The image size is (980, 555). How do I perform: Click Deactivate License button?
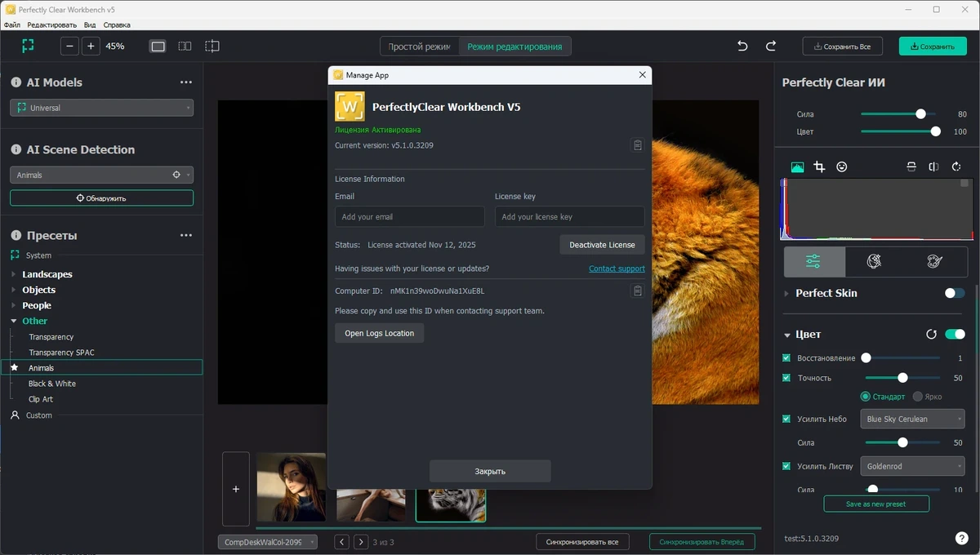[x=602, y=245]
